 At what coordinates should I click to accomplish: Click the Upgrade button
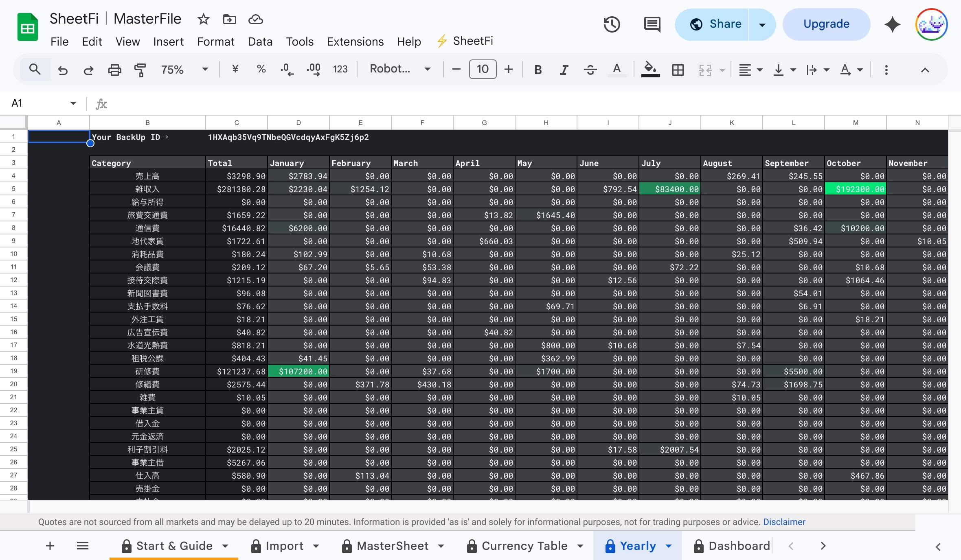826,24
